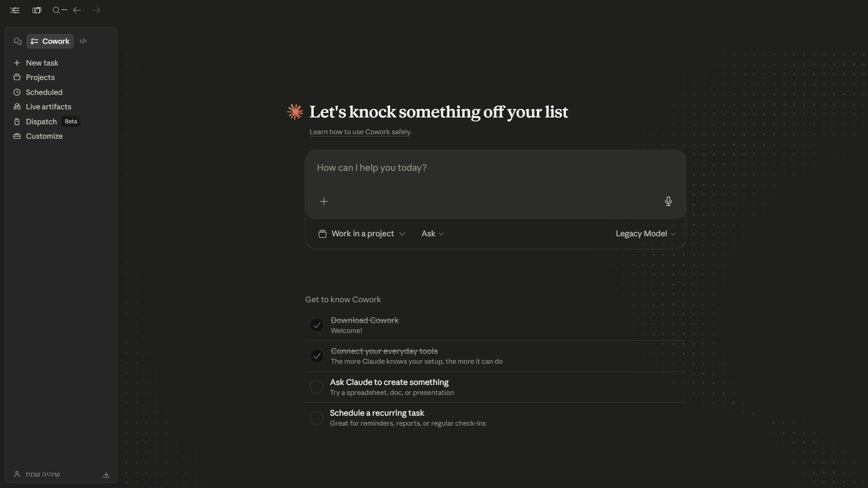The image size is (868, 488).
Task: Check the Ask Claude to create something circle
Action: tap(316, 387)
